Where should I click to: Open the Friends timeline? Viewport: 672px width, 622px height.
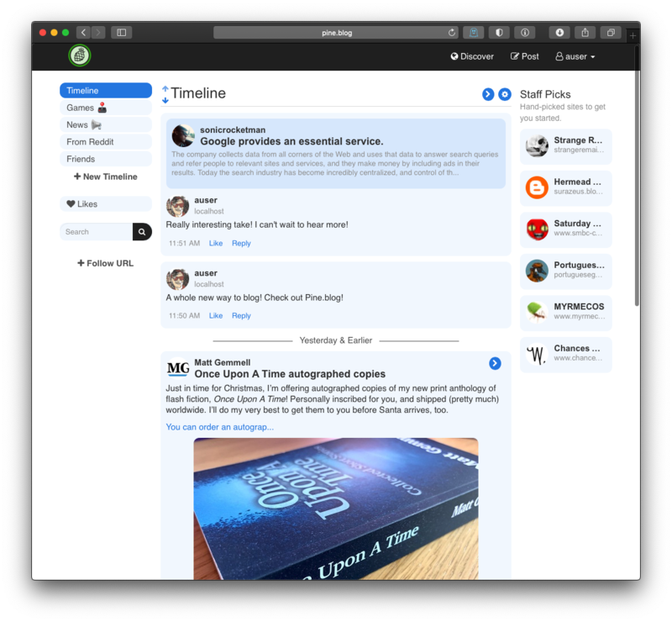tap(106, 159)
